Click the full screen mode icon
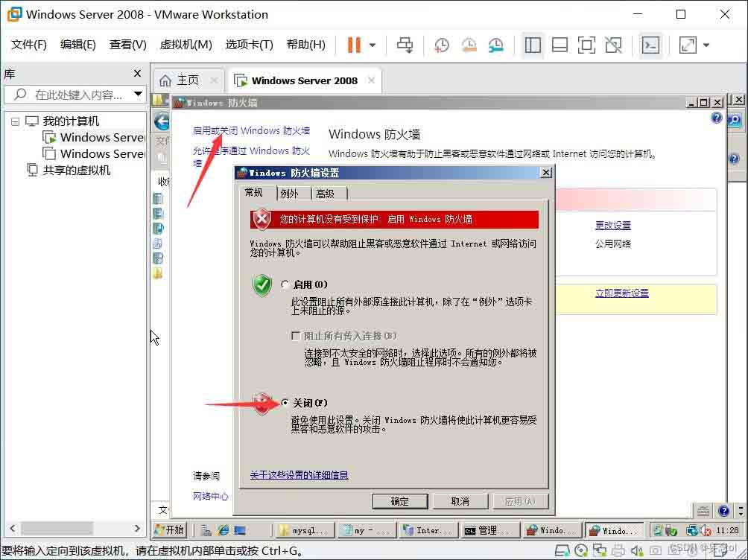The height and width of the screenshot is (560, 748). (x=586, y=45)
